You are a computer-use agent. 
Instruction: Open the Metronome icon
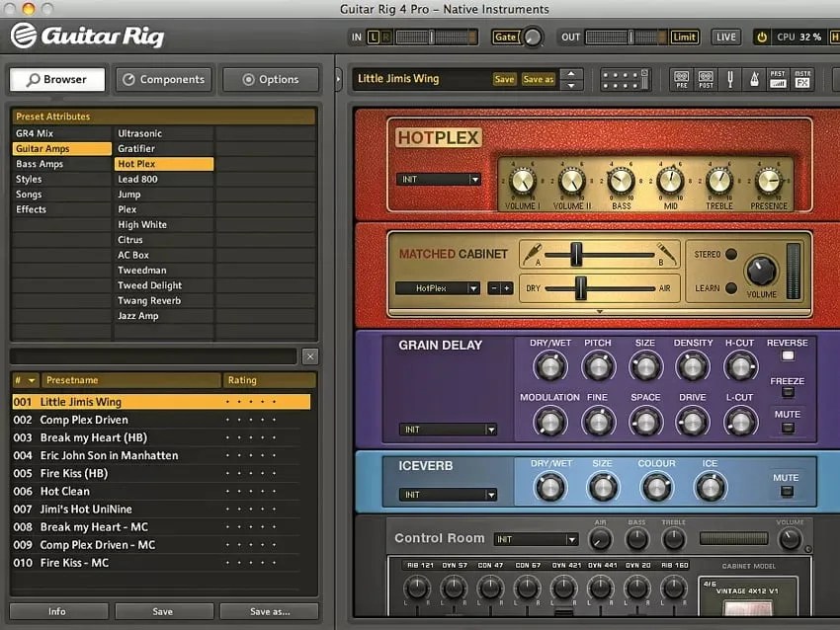(754, 78)
